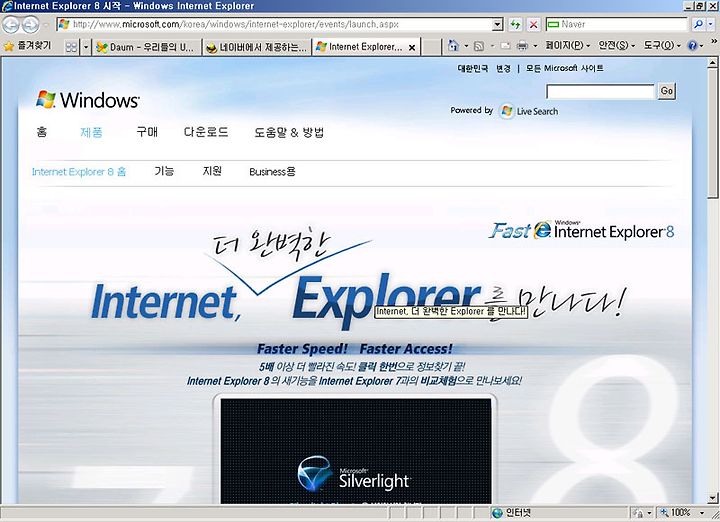This screenshot has height=522, width=720.
Task: Refresh the page with the green arrows icon
Action: 515,24
